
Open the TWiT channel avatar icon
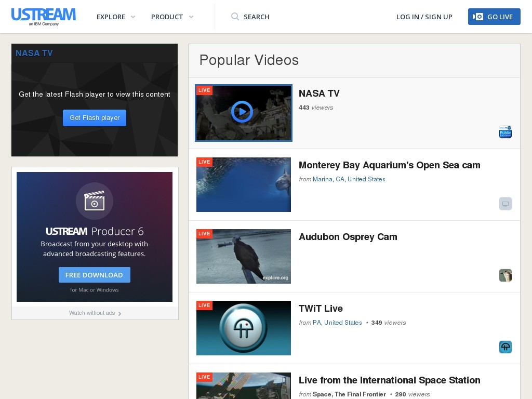[x=505, y=347]
